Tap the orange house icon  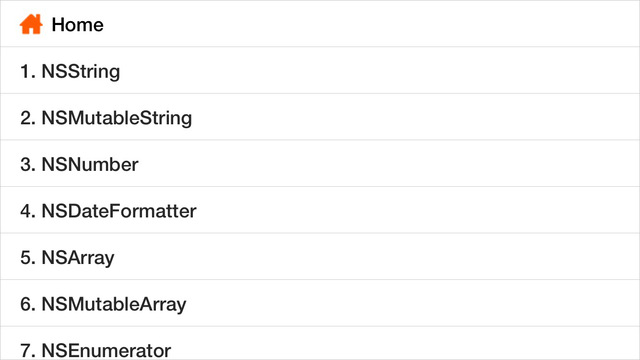coord(31,24)
